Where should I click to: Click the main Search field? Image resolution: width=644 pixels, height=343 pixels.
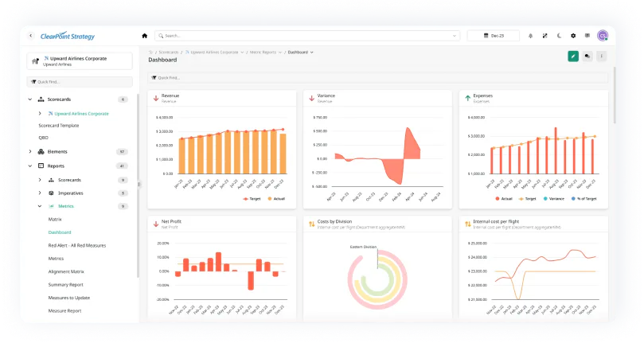point(307,36)
